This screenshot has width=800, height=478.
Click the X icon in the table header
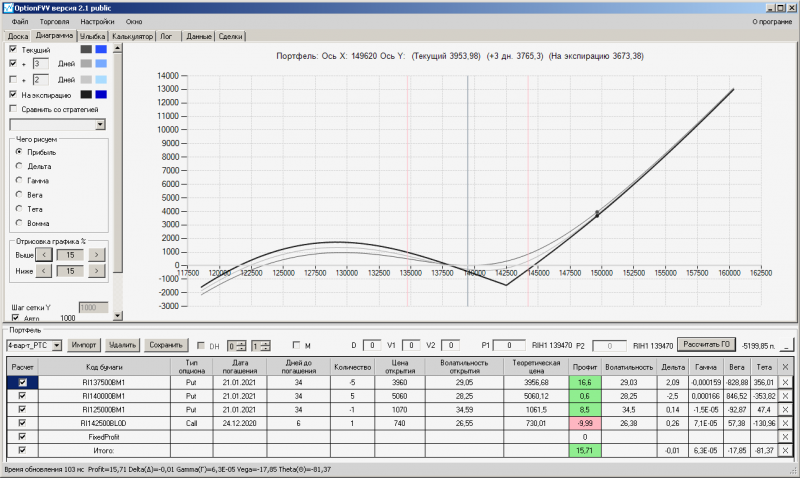(785, 367)
